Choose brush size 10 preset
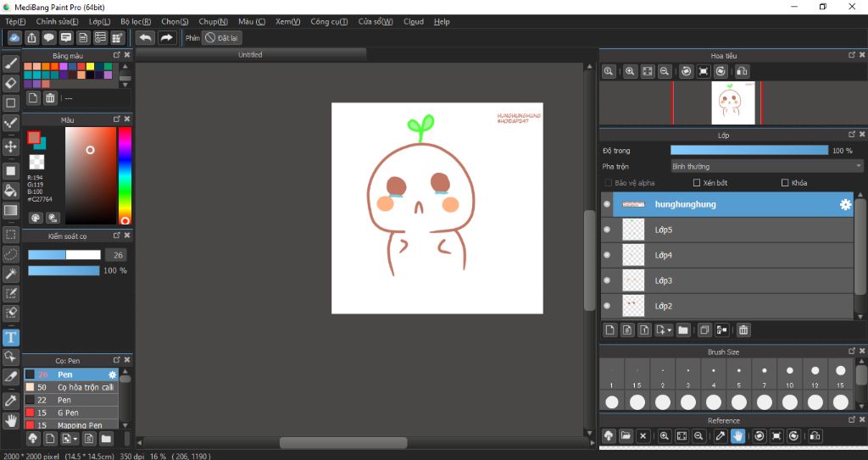 (789, 375)
